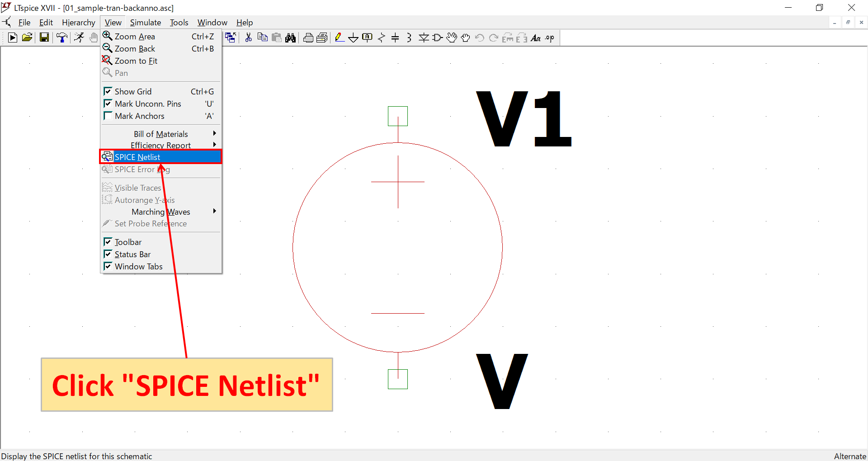
Task: Open the Component selection tool
Action: pos(438,38)
